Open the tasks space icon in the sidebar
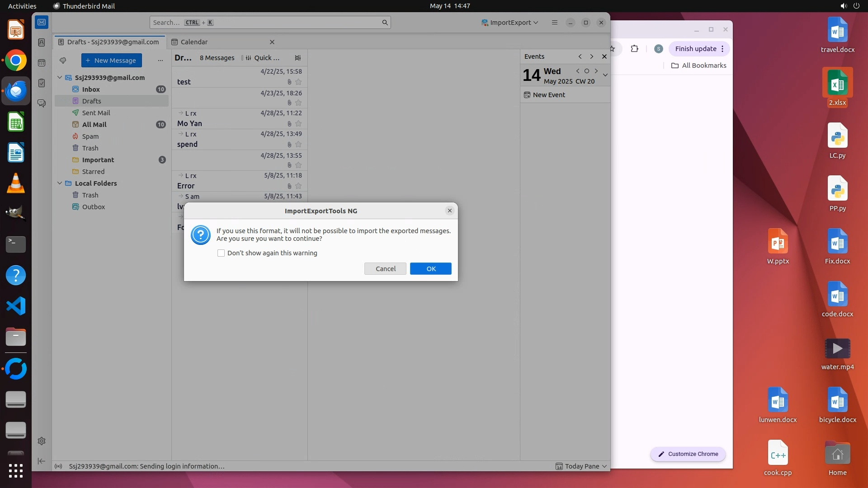The height and width of the screenshot is (488, 868). coord(42,83)
